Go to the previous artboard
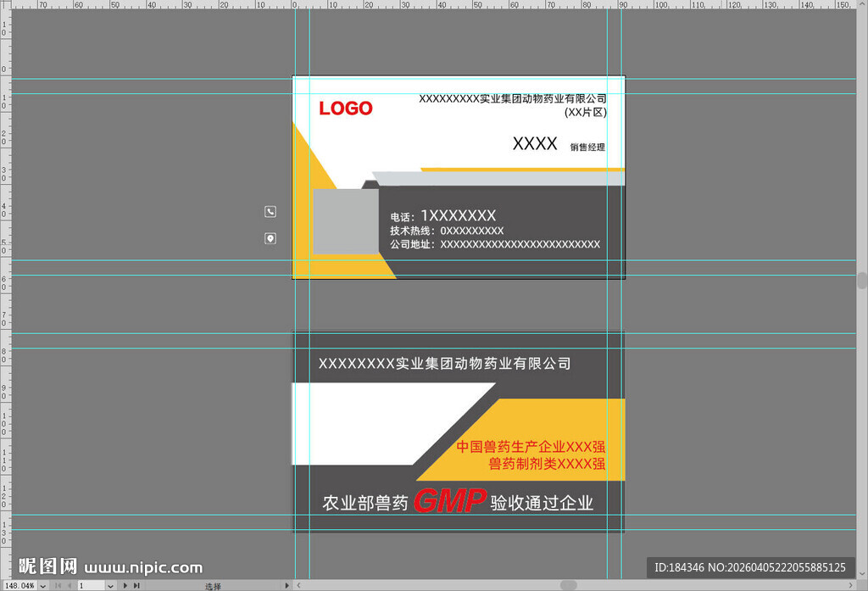 pos(70,585)
